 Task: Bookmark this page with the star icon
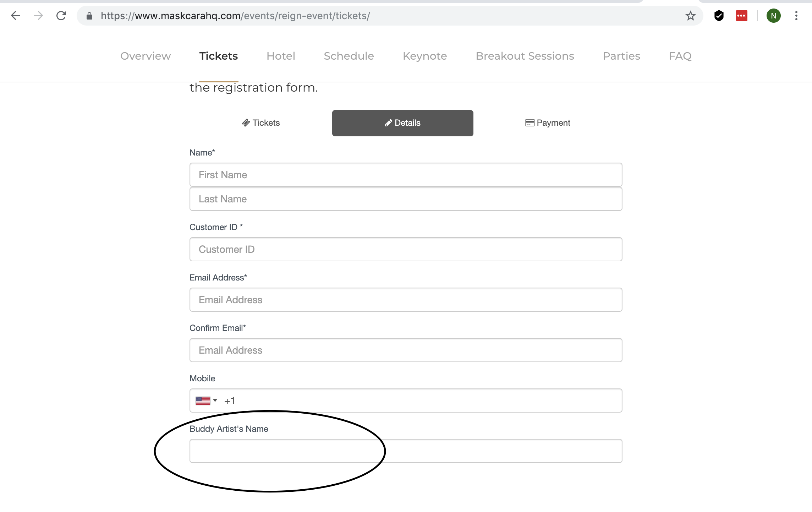pyautogui.click(x=690, y=16)
